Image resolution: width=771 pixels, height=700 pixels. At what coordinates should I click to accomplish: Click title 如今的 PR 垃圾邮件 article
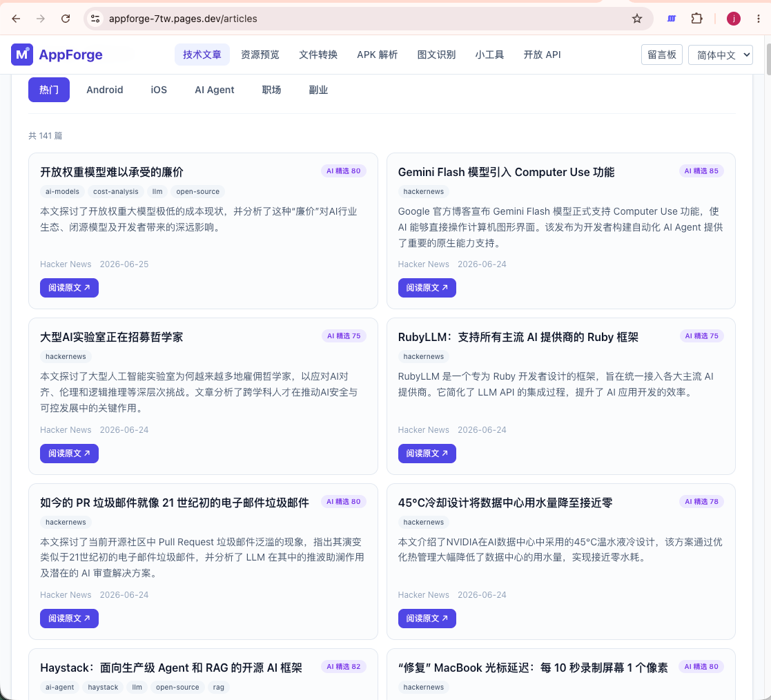pos(175,503)
